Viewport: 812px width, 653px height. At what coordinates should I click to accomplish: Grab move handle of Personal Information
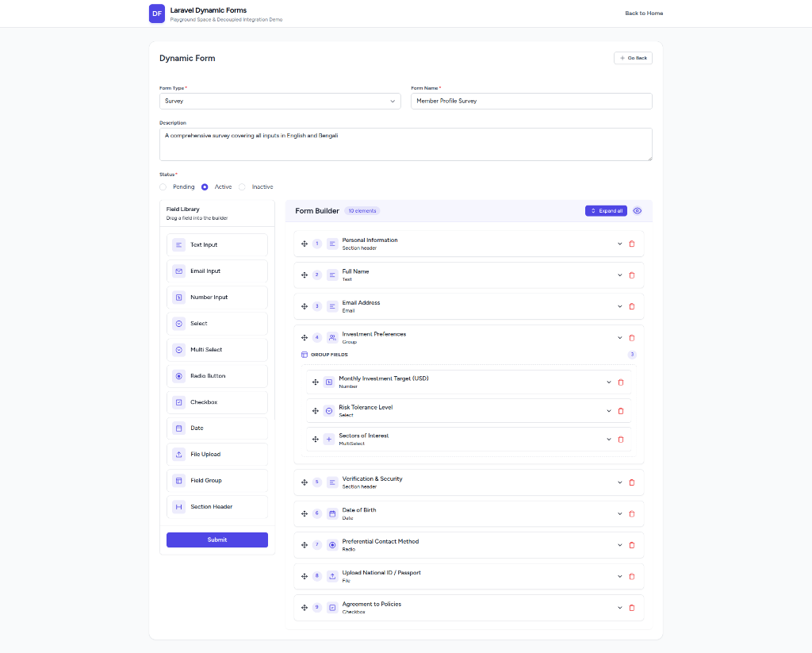[304, 244]
